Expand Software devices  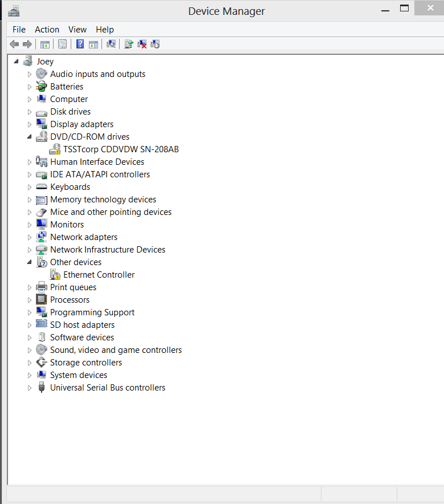(29, 338)
